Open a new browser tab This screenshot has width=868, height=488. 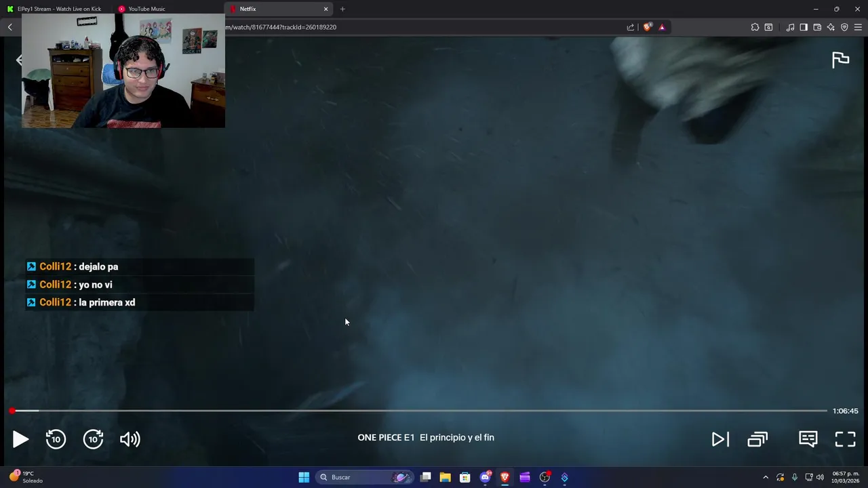coord(342,9)
